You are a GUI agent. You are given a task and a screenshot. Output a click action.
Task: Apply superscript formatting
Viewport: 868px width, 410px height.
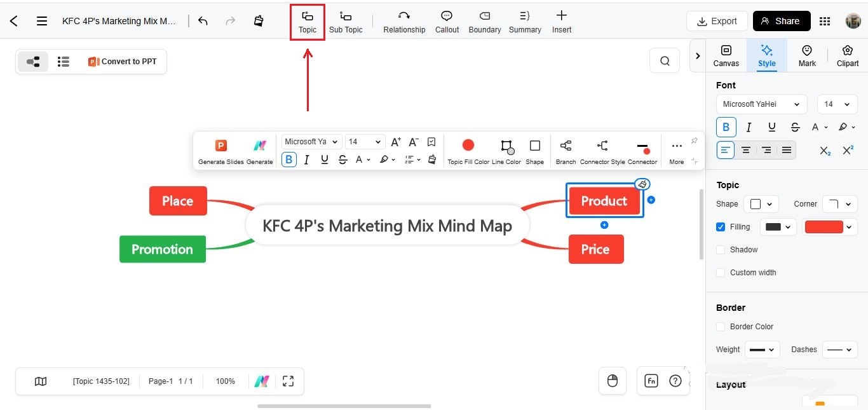(x=848, y=151)
